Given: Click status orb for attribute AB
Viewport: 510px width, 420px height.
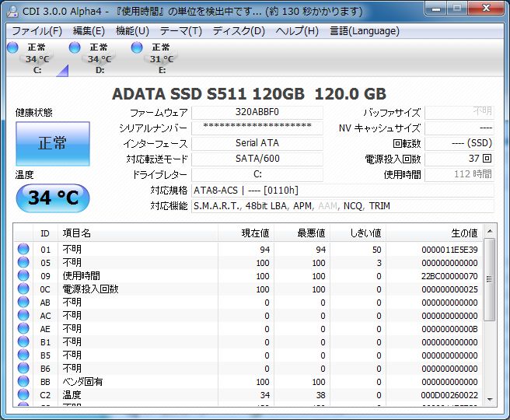Looking at the screenshot, I should click(23, 302).
